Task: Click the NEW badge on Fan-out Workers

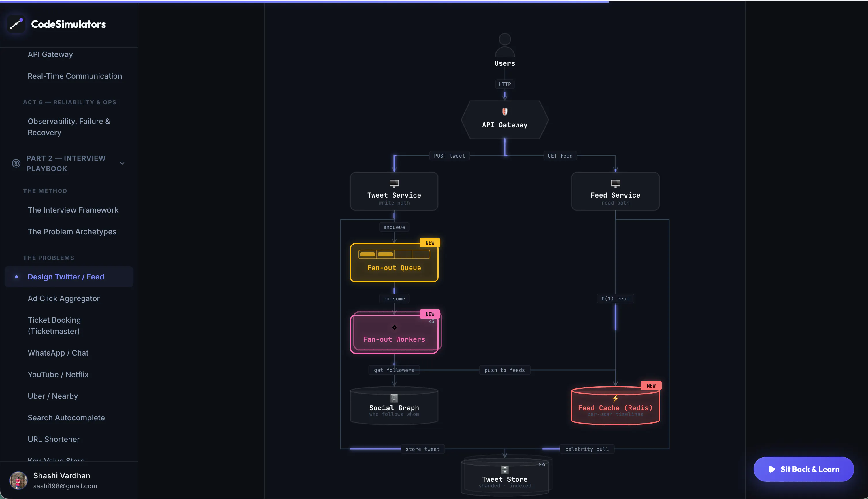Action: pyautogui.click(x=430, y=314)
